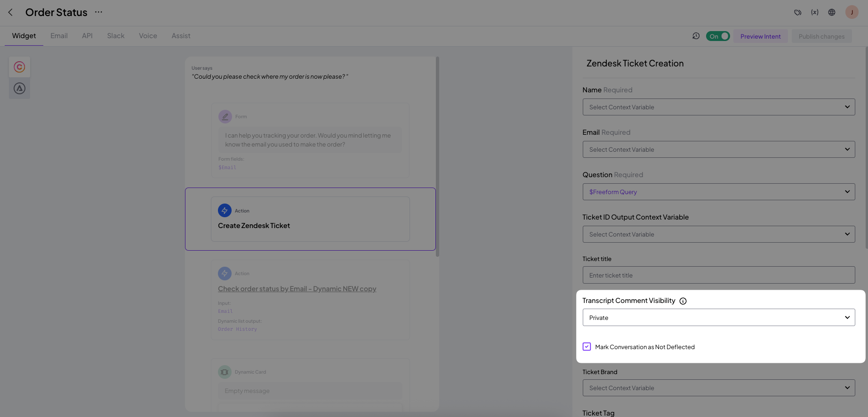Open Check order status by Email link
Image resolution: width=868 pixels, height=417 pixels.
click(x=297, y=289)
